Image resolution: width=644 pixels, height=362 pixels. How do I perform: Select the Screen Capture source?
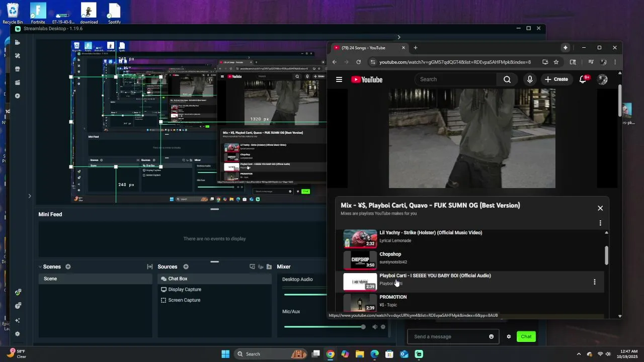click(215, 300)
